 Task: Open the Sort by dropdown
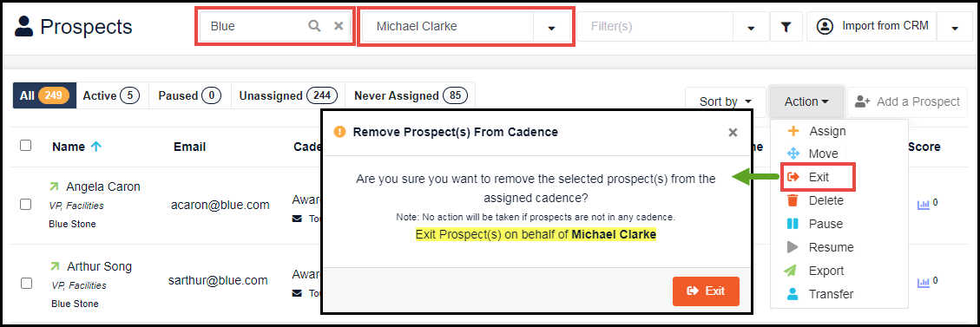[x=725, y=101]
